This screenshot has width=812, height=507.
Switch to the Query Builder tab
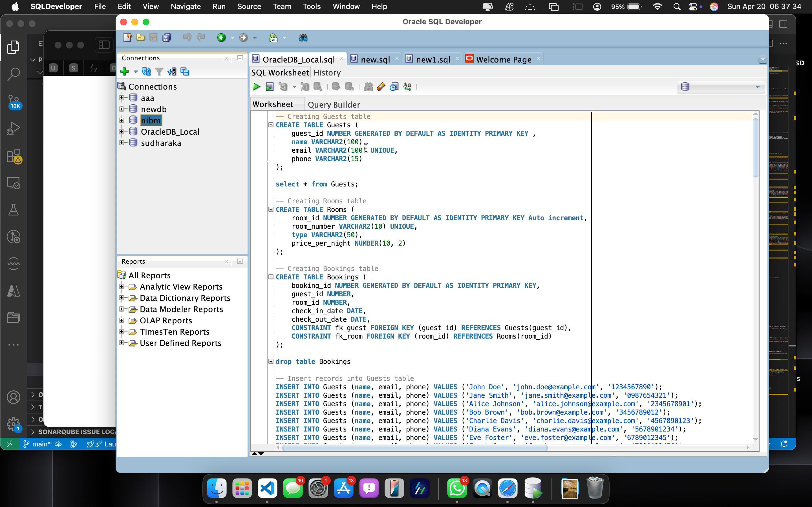334,104
